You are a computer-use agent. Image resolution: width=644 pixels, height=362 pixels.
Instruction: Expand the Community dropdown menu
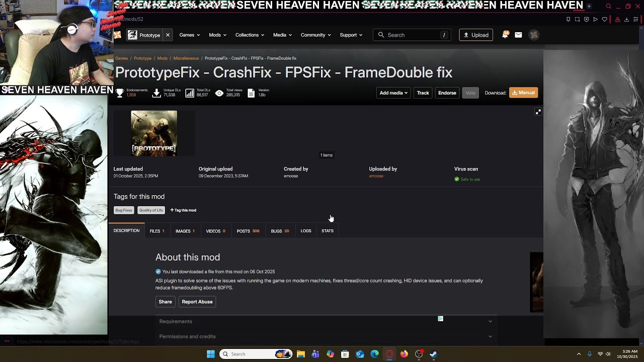(316, 35)
